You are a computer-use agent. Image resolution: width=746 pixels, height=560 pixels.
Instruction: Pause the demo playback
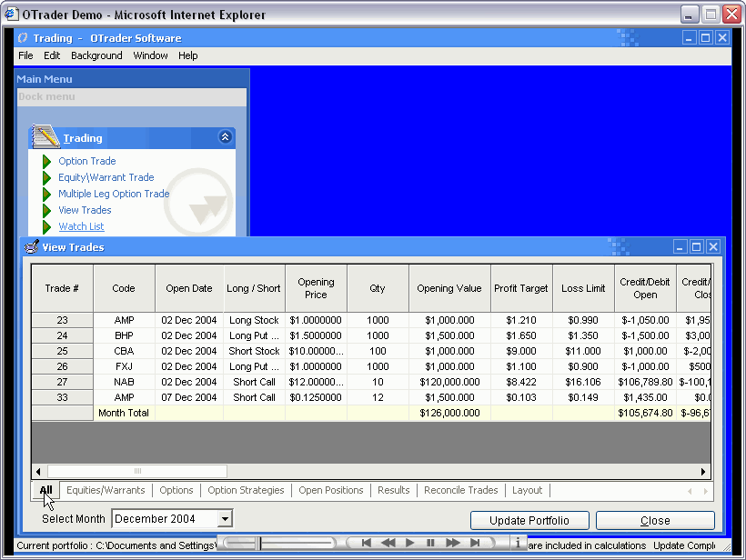pos(430,543)
